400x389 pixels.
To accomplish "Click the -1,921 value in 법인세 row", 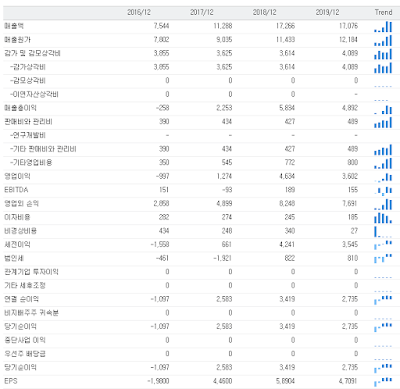I will (x=223, y=258).
